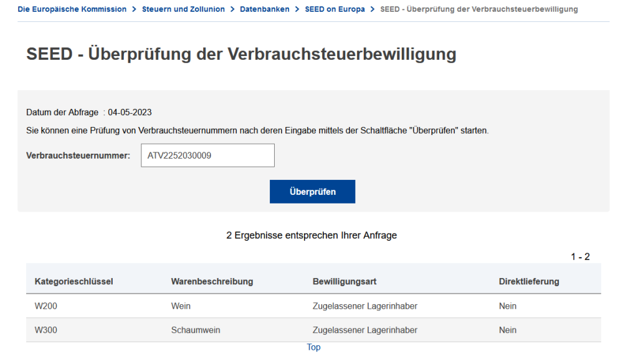
Task: Click the Schaumwein description cell
Action: coord(195,330)
